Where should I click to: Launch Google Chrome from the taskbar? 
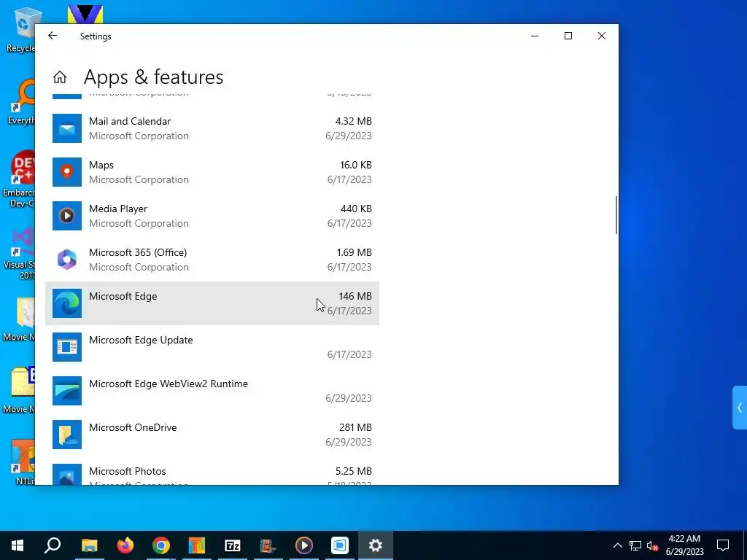point(161,545)
